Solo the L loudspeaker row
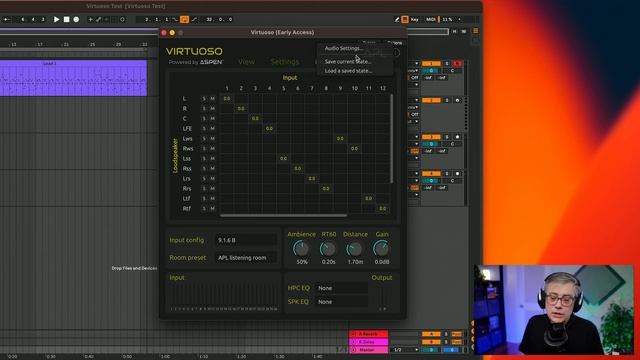 [x=204, y=99]
